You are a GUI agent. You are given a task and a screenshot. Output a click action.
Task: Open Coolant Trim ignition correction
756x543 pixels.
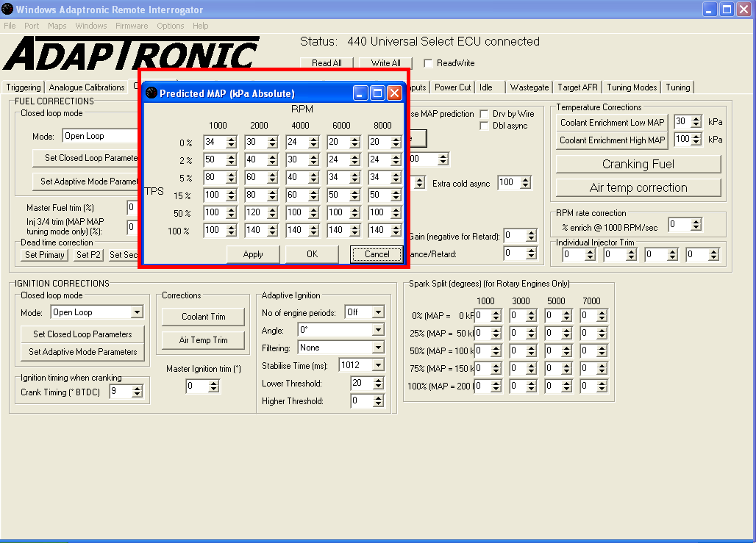click(204, 317)
